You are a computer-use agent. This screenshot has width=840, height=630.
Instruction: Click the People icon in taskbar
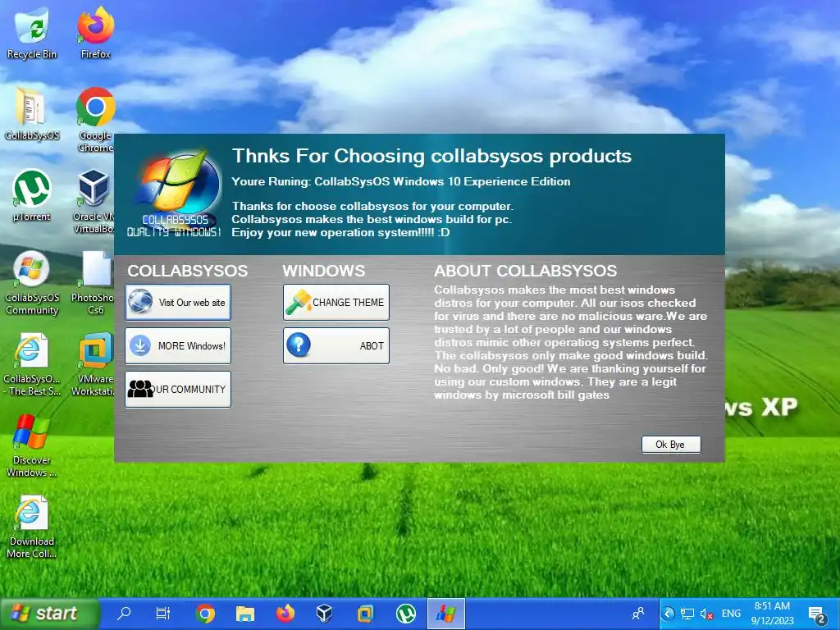(638, 614)
